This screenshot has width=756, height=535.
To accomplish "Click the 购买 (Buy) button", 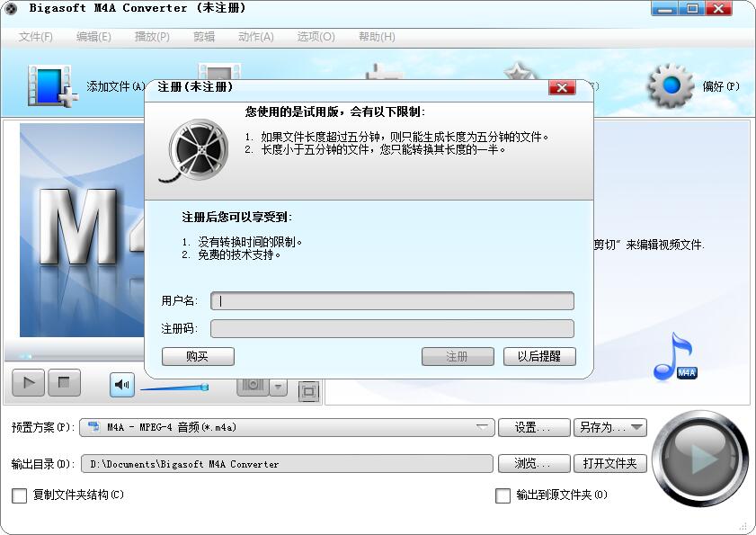I will (x=198, y=356).
